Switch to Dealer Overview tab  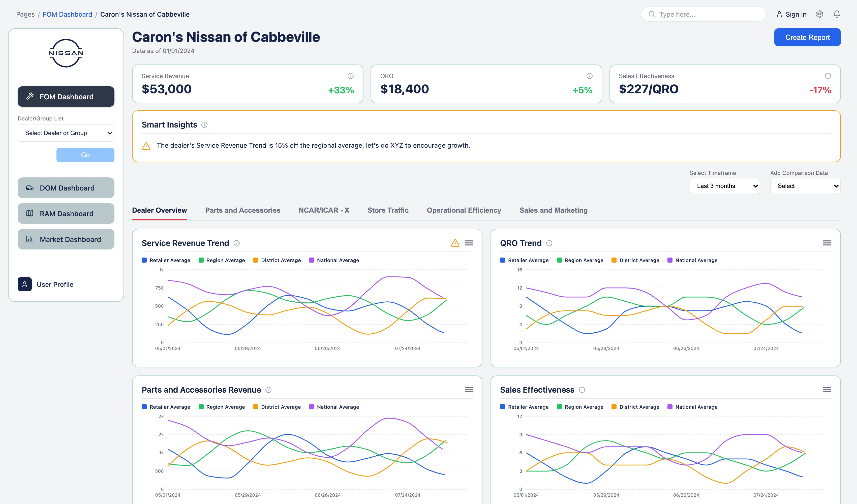160,210
